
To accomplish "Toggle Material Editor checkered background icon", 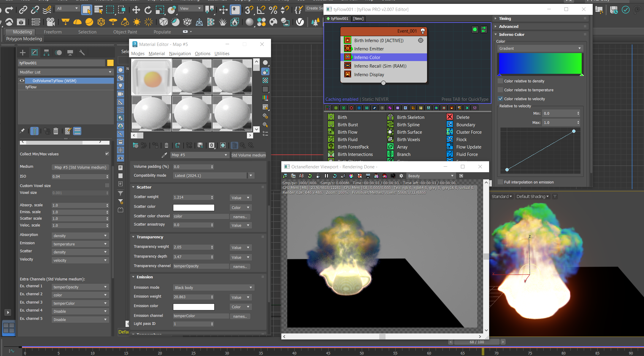I will click(265, 80).
